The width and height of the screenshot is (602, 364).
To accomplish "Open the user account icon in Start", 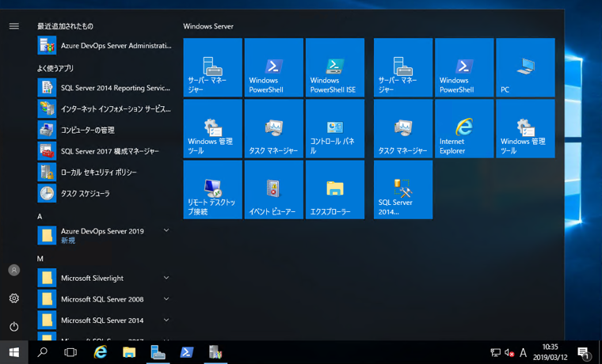I will click(13, 270).
